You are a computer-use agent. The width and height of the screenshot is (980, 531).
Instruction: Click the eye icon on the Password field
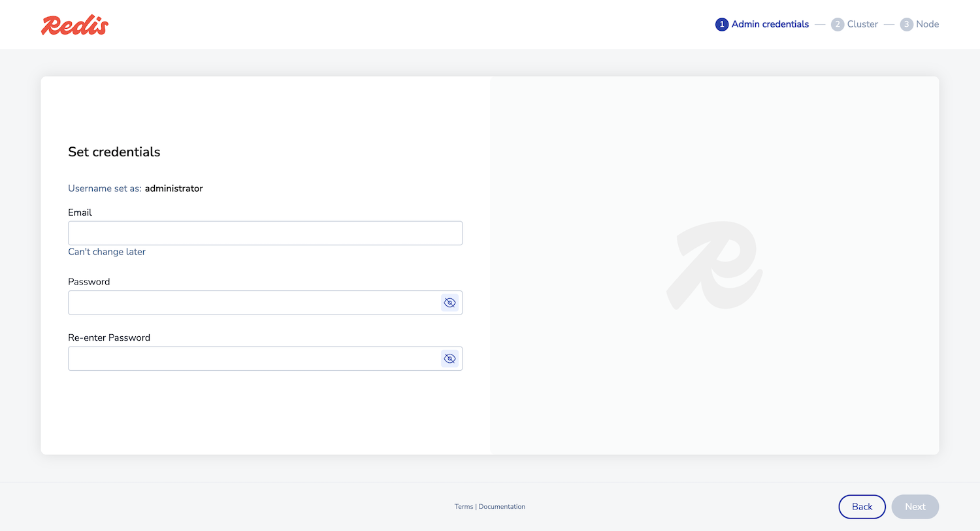[449, 302]
